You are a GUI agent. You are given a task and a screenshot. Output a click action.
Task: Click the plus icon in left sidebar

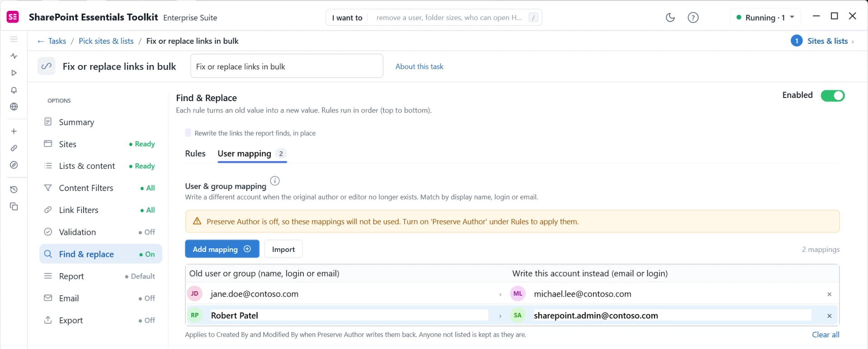pyautogui.click(x=14, y=131)
